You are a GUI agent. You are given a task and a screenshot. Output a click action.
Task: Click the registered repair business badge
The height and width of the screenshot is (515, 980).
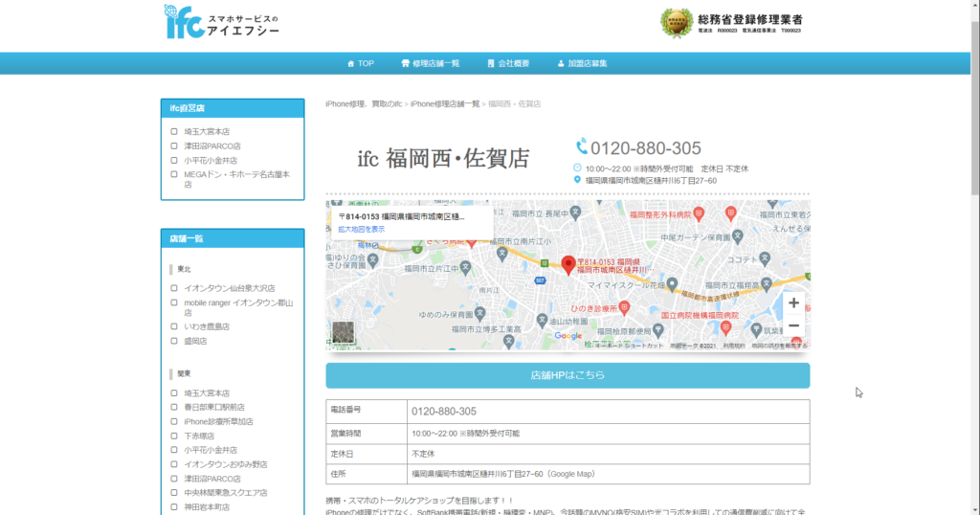tap(732, 23)
